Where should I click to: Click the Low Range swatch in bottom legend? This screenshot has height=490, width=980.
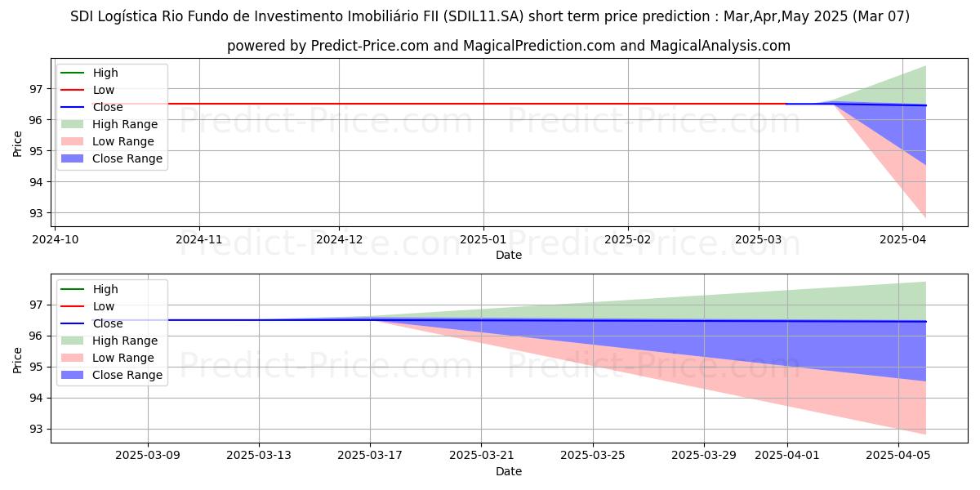coord(73,358)
